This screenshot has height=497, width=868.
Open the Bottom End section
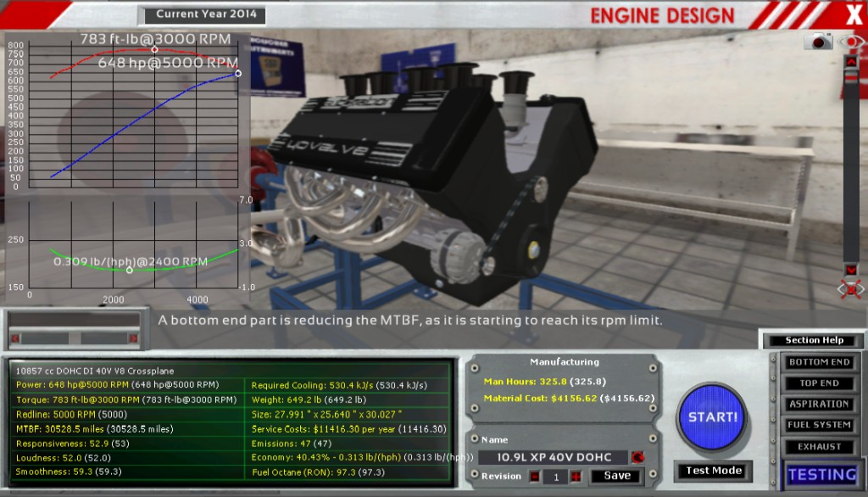point(819,362)
